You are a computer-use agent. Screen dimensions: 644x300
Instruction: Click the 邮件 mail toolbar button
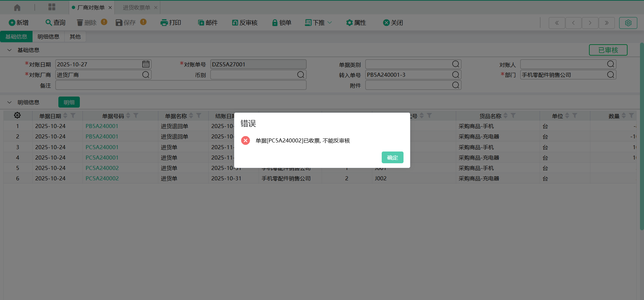click(x=208, y=23)
